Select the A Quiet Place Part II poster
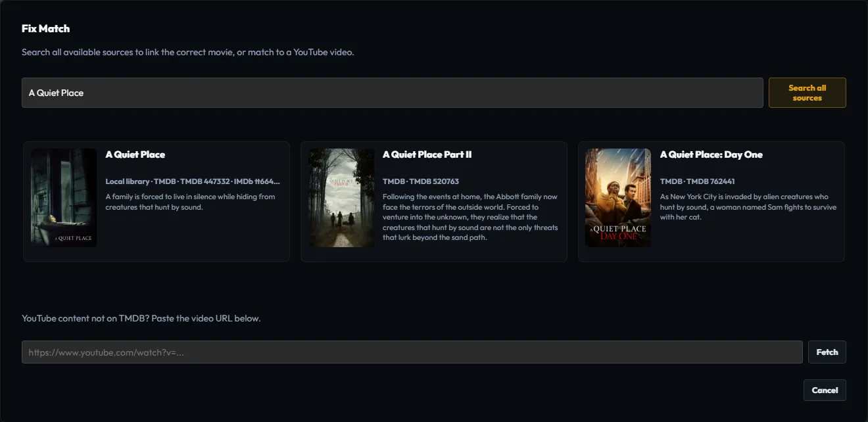This screenshot has height=422, width=868. (341, 198)
